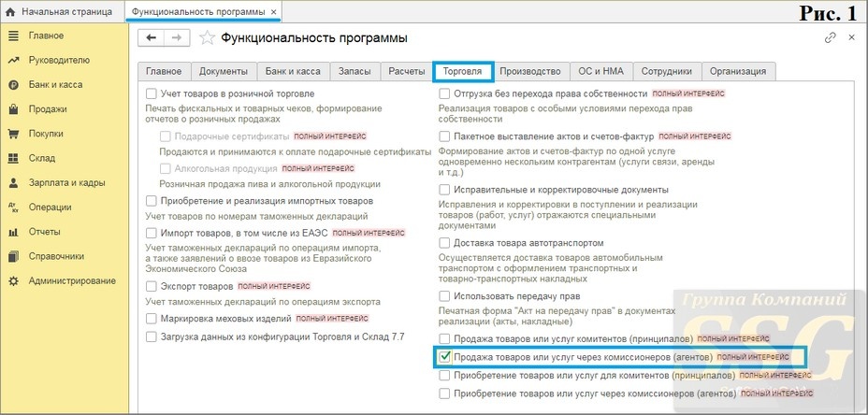Enable Доставка товара автотранспортом
868x415 pixels.
point(444,243)
